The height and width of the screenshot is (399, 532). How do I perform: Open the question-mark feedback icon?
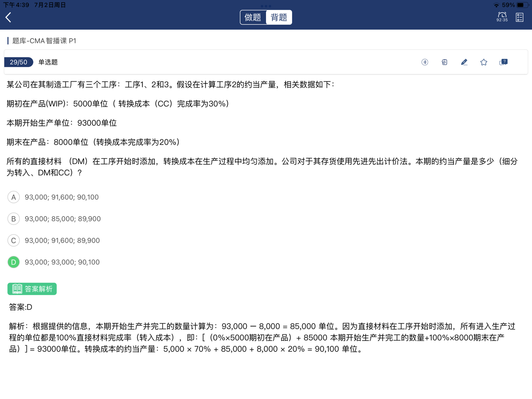click(503, 62)
